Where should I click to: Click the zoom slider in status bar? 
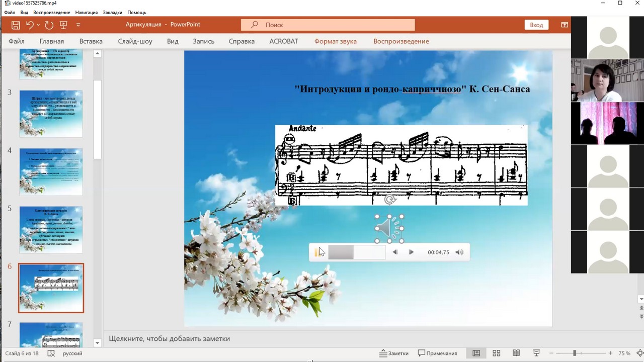575,353
